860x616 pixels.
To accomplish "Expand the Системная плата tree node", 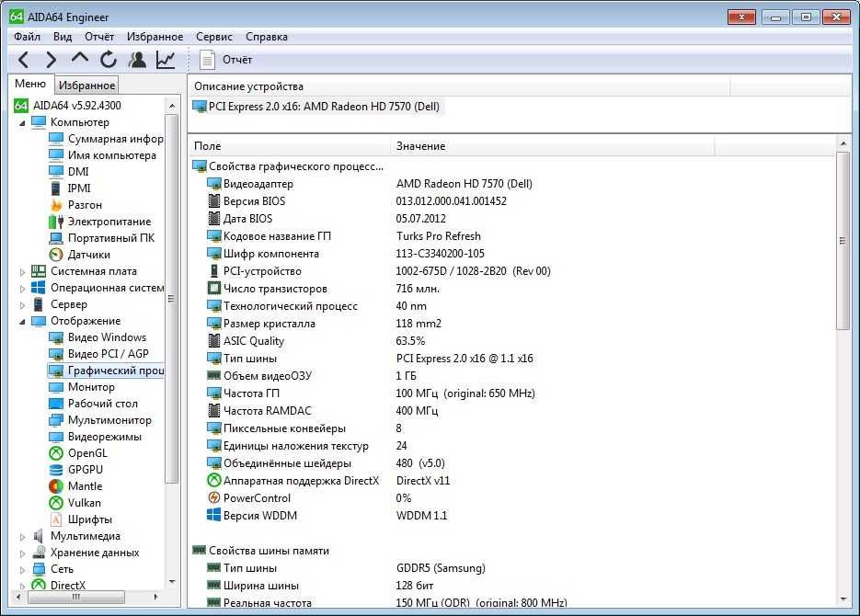I will tap(22, 272).
